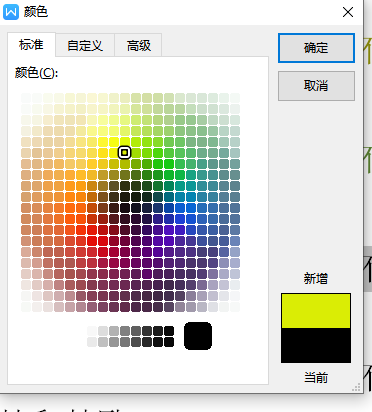Screen dimensions: 372x412
Task: Switch to the 自定义 tab
Action: (85, 45)
